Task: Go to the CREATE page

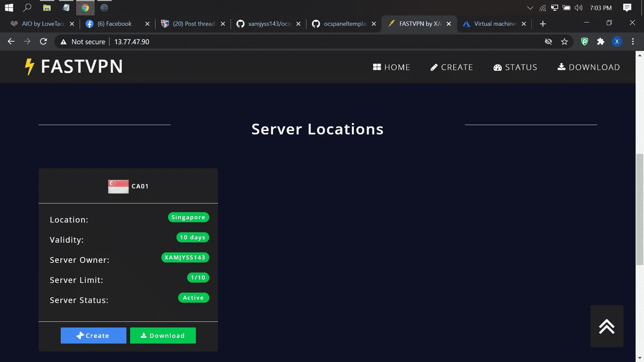Action: pos(451,67)
